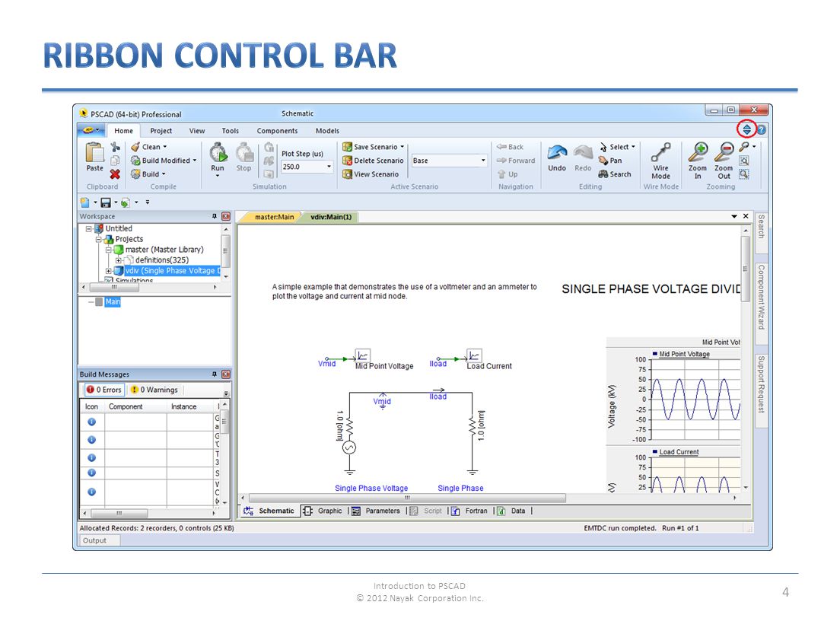Switch to the Parameters view tab
Screen dimensions: 840x621
pyautogui.click(x=376, y=511)
